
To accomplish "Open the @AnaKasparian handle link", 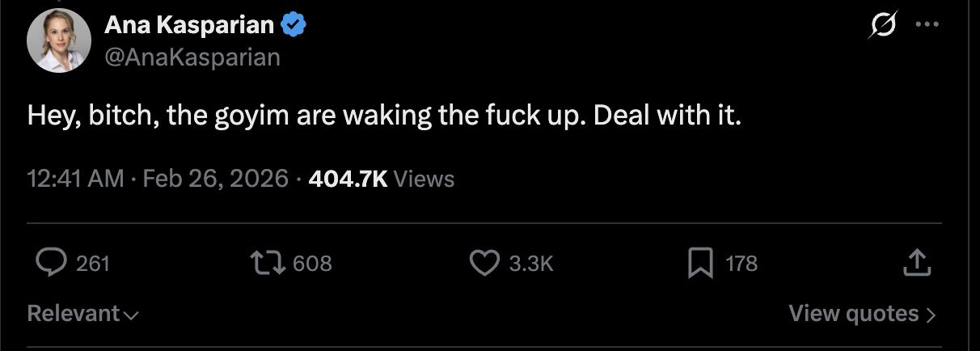I will tap(192, 57).
